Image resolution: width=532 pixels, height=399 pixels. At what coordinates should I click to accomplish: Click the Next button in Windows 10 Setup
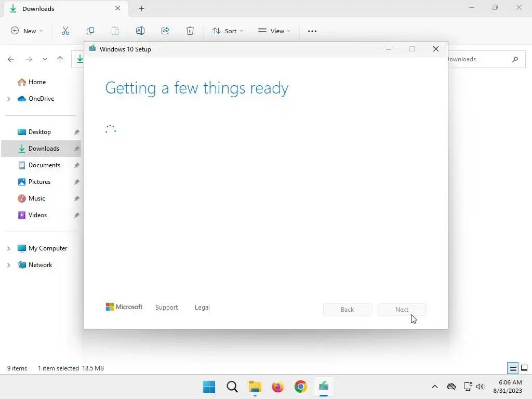point(402,310)
